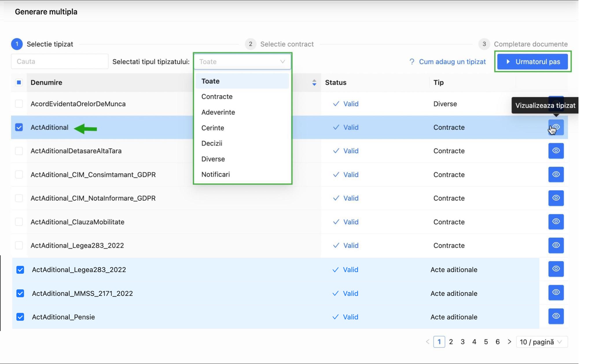Choose Adeverinte from the type list

click(242, 112)
